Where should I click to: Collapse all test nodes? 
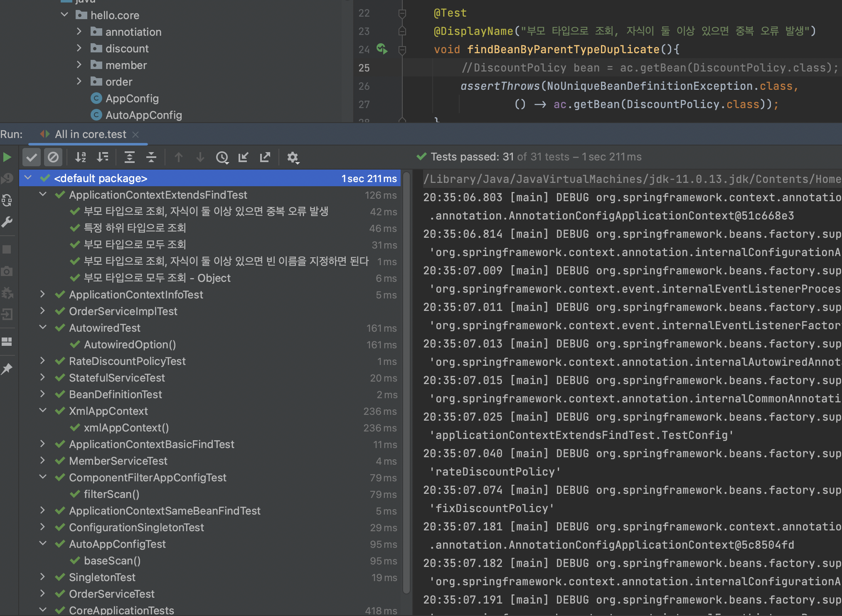coord(151,157)
